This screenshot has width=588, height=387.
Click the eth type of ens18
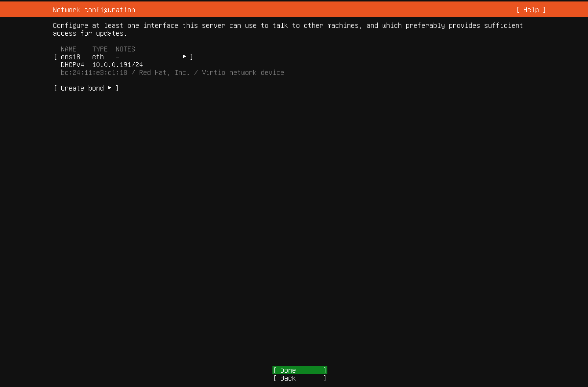coord(98,57)
